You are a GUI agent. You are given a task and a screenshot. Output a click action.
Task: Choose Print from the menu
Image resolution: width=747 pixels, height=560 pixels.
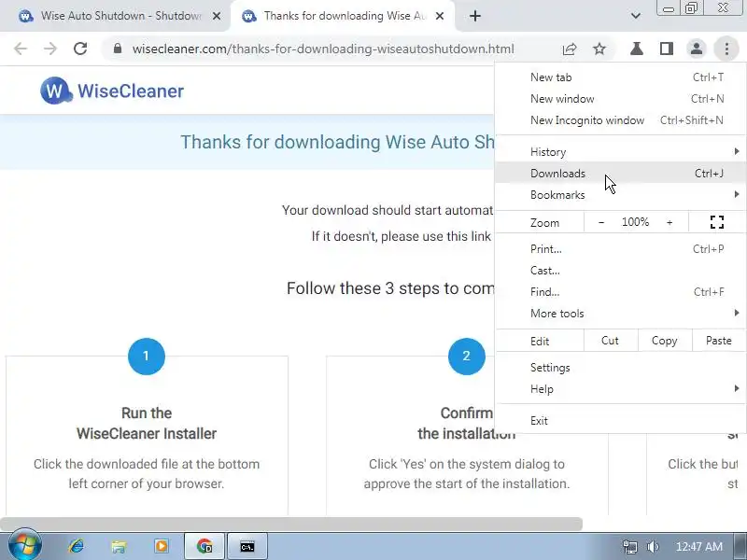click(620, 249)
